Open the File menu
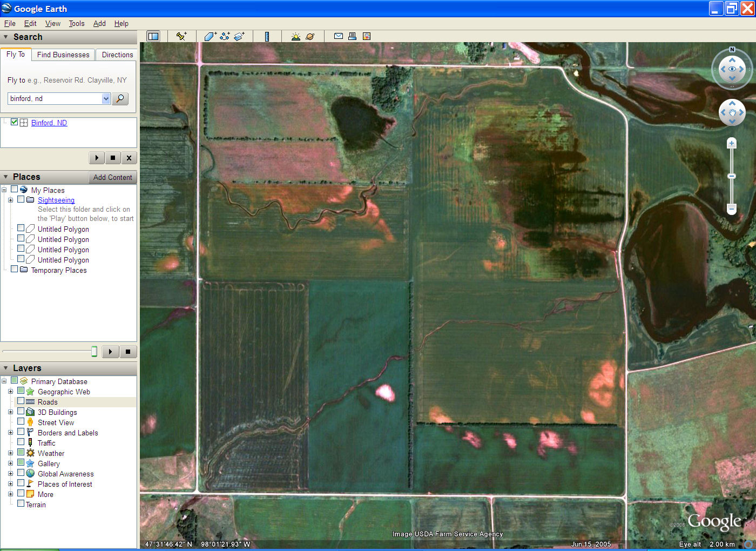The height and width of the screenshot is (551, 756). (10, 23)
